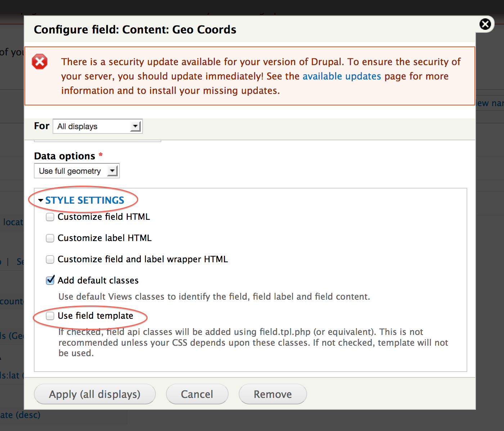
Task: Click Apply (all displays)
Action: 95,394
